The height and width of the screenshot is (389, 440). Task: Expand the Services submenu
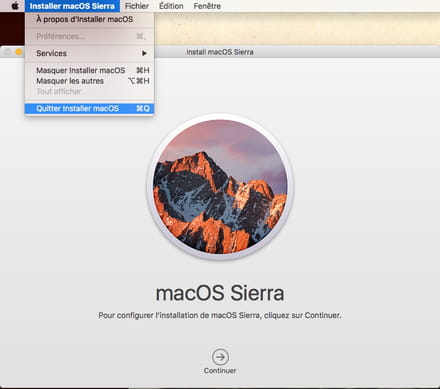(x=89, y=53)
